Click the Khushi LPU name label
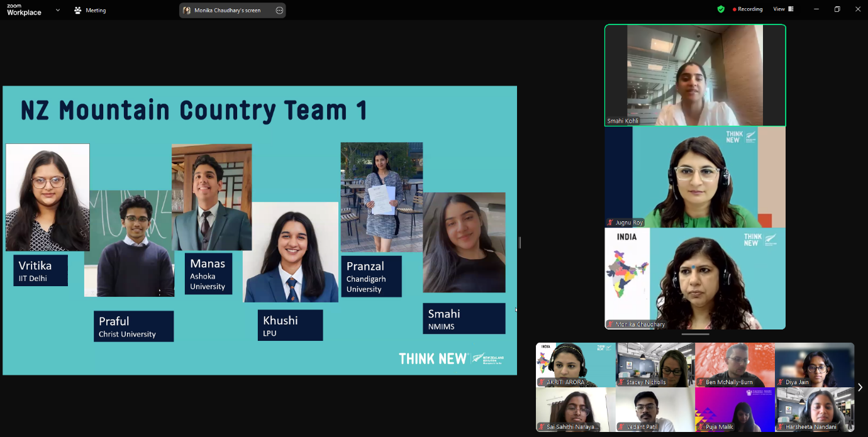 point(290,325)
